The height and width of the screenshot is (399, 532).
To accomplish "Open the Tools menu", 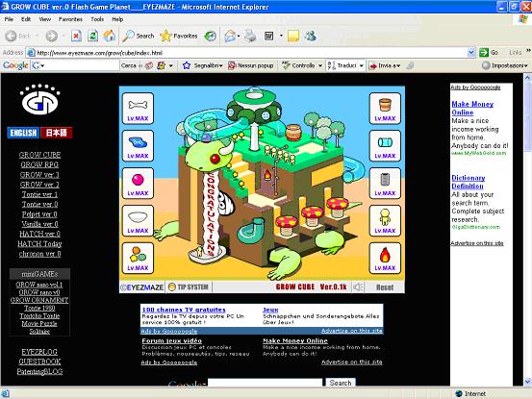I will (x=97, y=19).
